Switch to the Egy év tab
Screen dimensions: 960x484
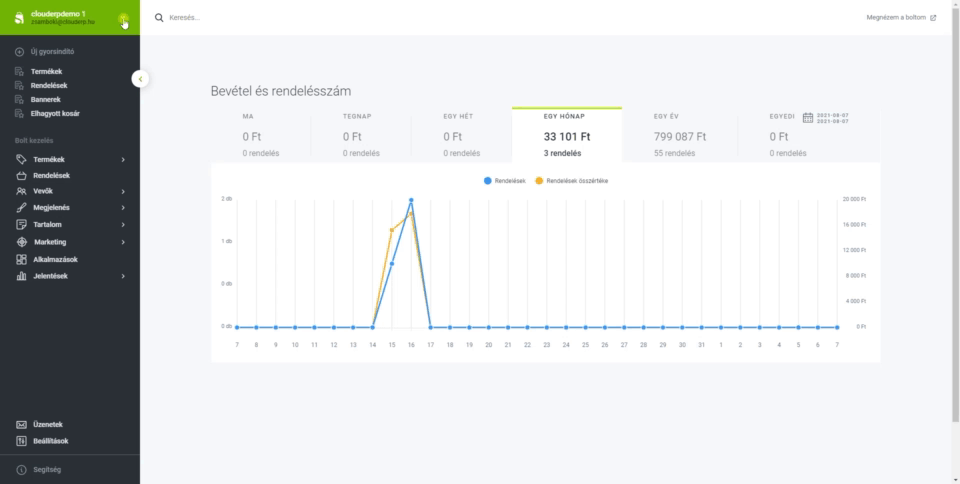pos(680,135)
